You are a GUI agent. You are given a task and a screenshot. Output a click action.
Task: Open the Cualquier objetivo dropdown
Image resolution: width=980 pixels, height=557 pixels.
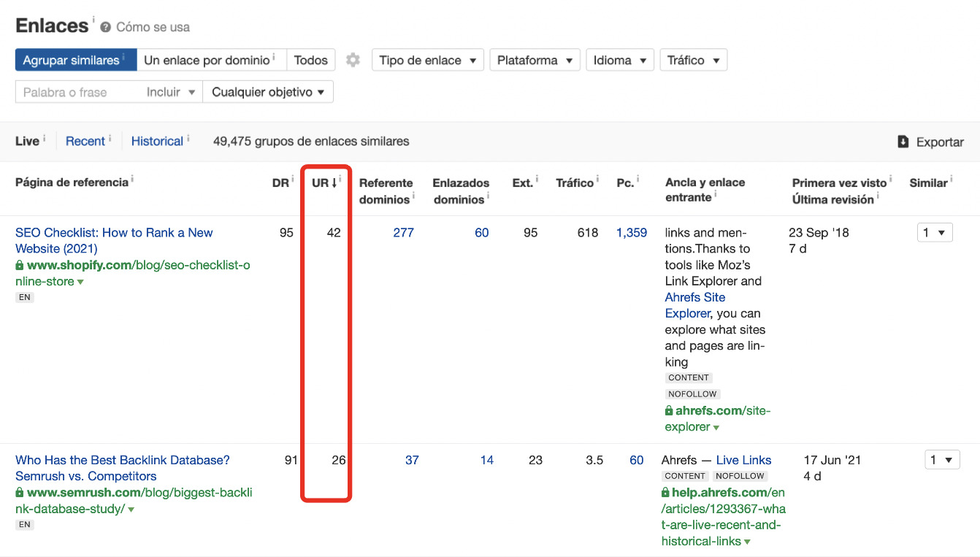pos(268,92)
